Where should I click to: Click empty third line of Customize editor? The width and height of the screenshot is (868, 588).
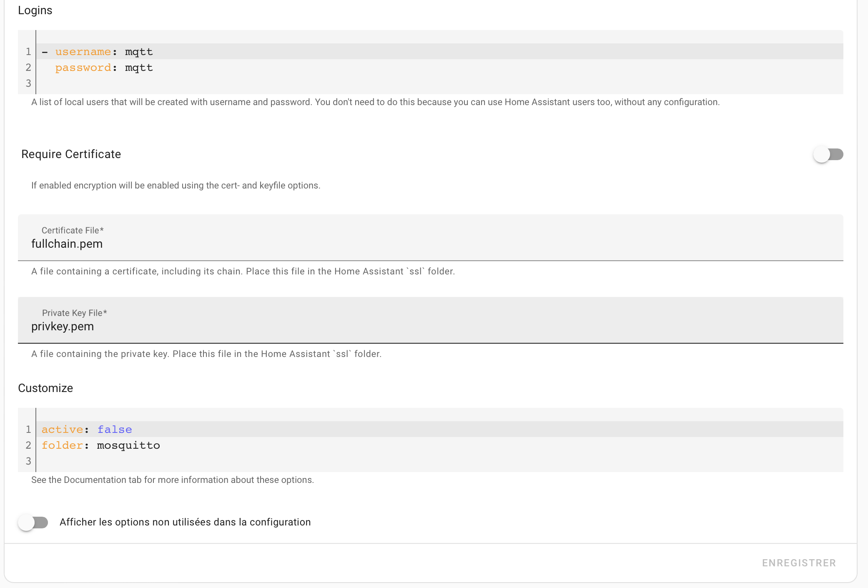tap(439, 461)
